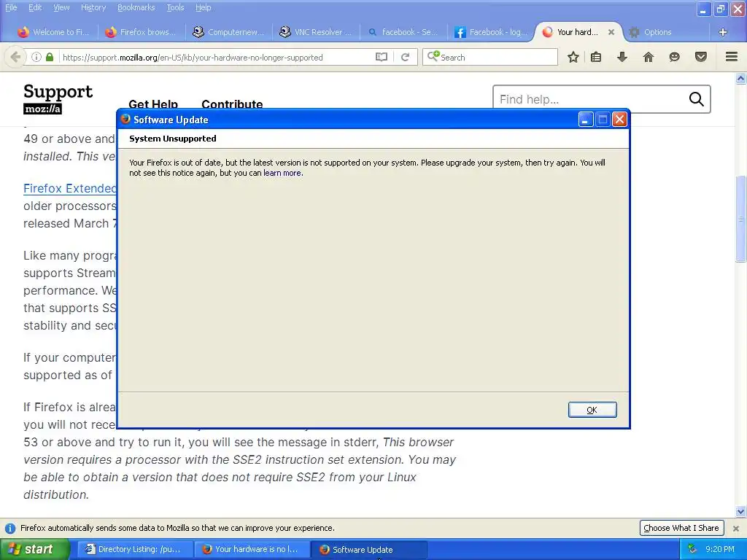Screen dimensions: 747x560
Task: Click the magnifier in Find help box
Action: tap(696, 98)
